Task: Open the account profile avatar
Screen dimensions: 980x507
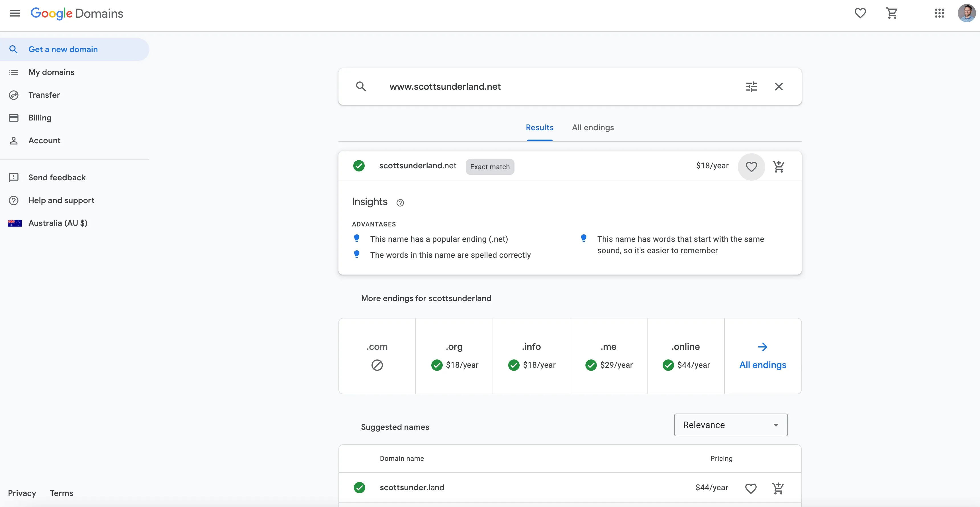Action: [x=966, y=13]
